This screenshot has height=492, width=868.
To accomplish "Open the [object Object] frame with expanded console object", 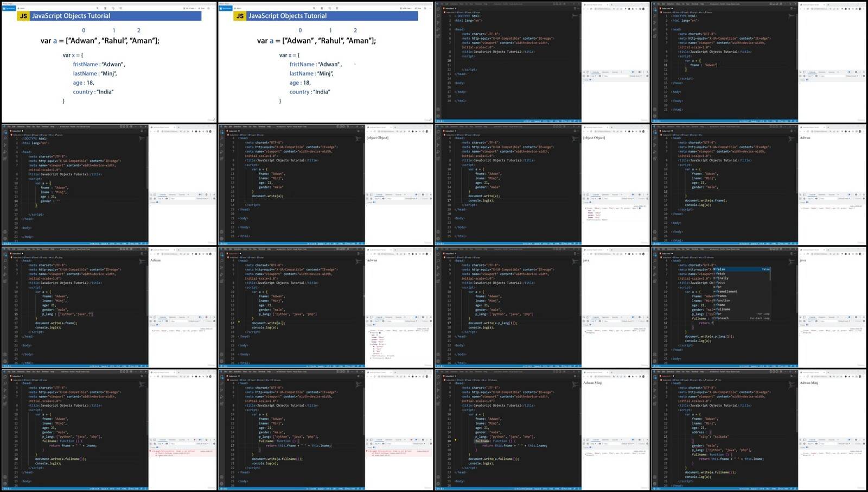I will pos(542,185).
